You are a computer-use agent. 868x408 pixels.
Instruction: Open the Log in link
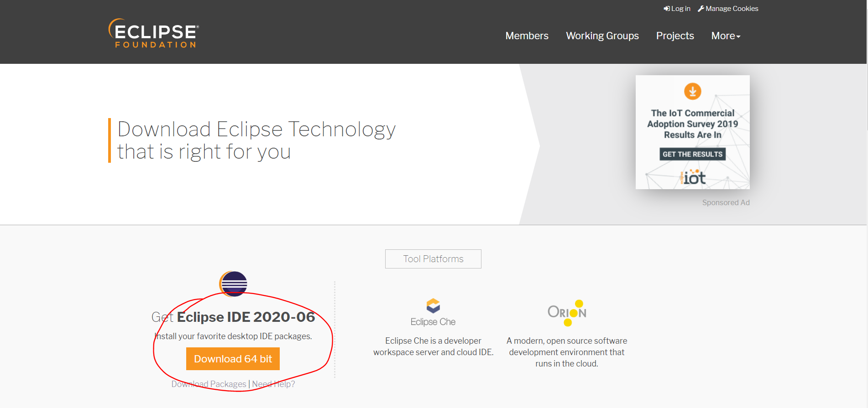[677, 9]
